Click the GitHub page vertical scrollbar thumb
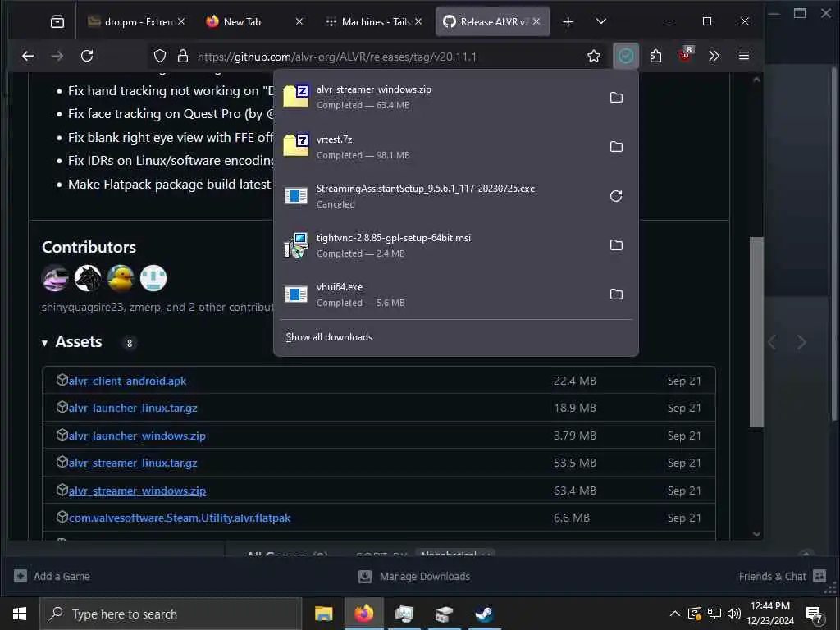840x630 pixels. coord(756,332)
